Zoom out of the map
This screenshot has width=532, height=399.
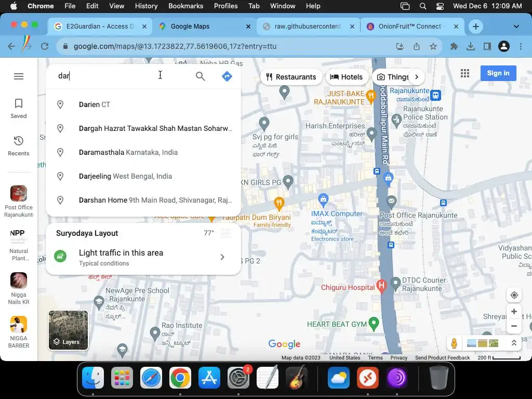point(514,326)
